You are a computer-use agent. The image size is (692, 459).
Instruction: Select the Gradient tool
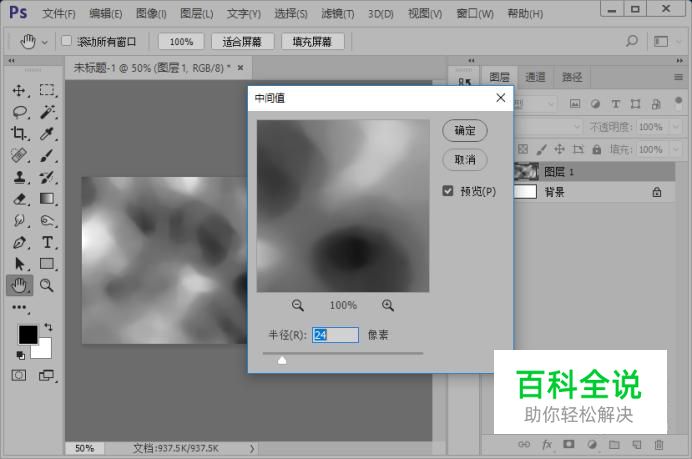(x=47, y=199)
